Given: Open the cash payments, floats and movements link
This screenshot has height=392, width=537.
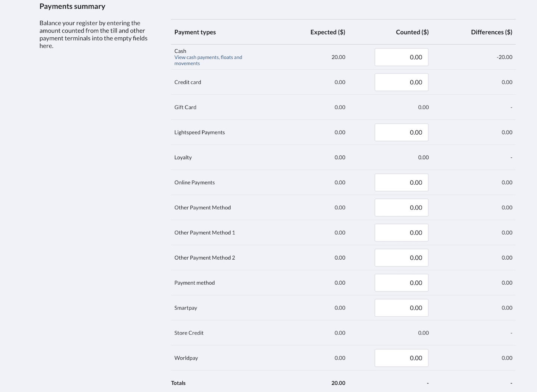Looking at the screenshot, I should coord(208,60).
